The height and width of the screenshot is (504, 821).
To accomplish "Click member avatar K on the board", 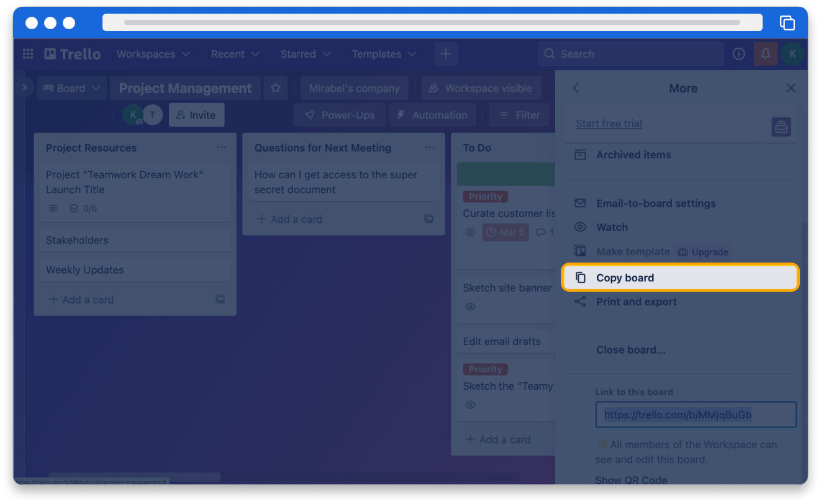I will click(133, 115).
